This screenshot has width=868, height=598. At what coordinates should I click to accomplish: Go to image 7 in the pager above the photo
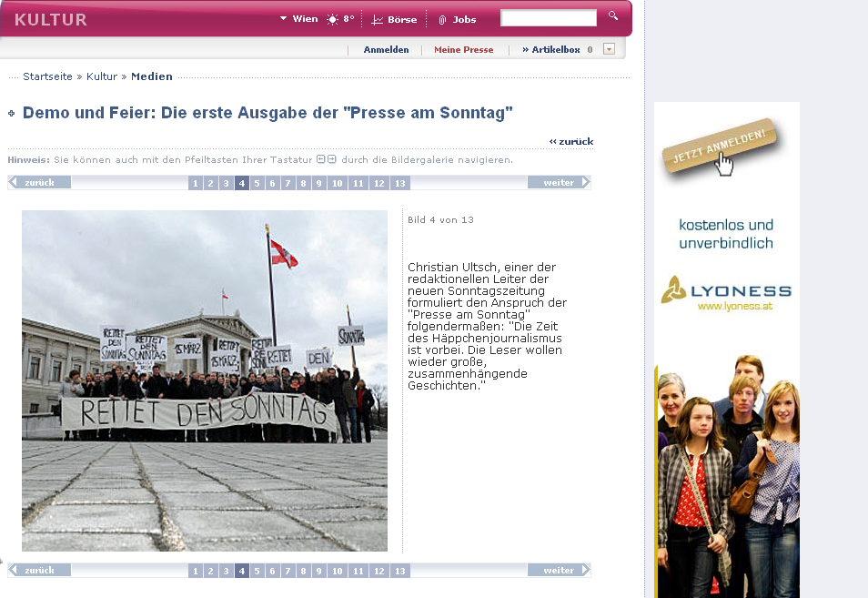pyautogui.click(x=288, y=183)
